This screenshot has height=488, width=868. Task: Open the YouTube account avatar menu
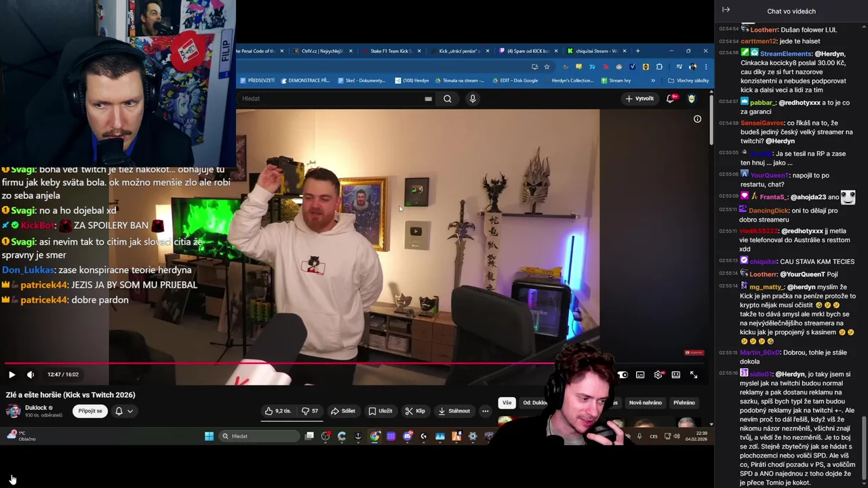(x=692, y=99)
